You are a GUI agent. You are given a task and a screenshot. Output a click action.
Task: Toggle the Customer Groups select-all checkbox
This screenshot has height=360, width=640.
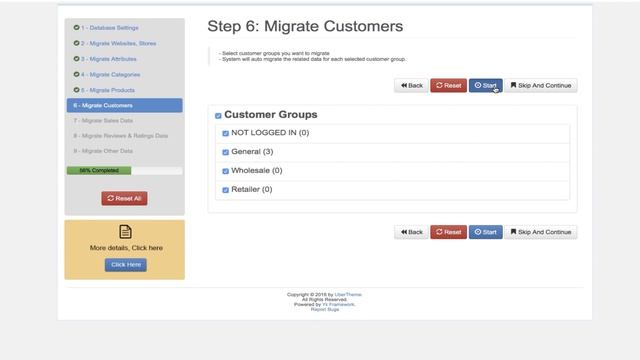[218, 116]
